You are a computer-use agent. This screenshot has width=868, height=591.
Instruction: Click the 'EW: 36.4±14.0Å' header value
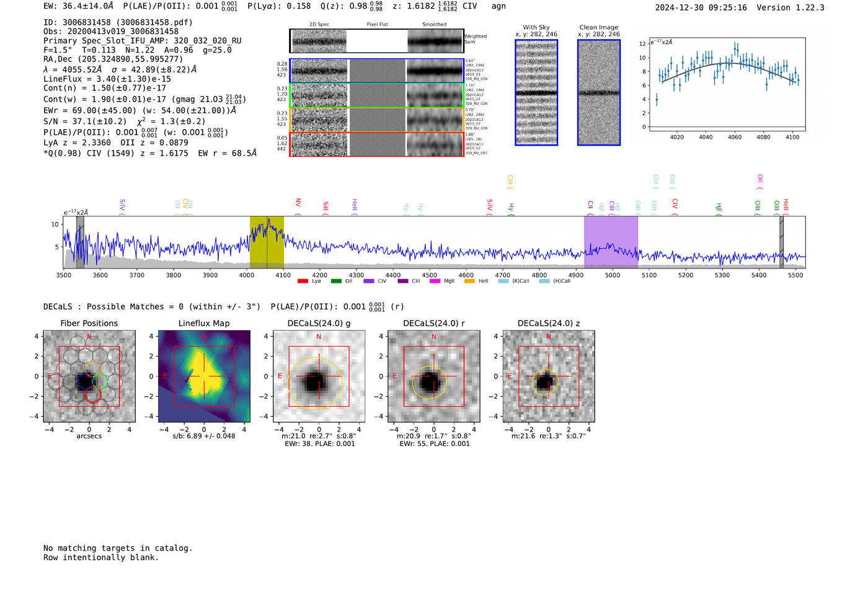click(x=79, y=6)
